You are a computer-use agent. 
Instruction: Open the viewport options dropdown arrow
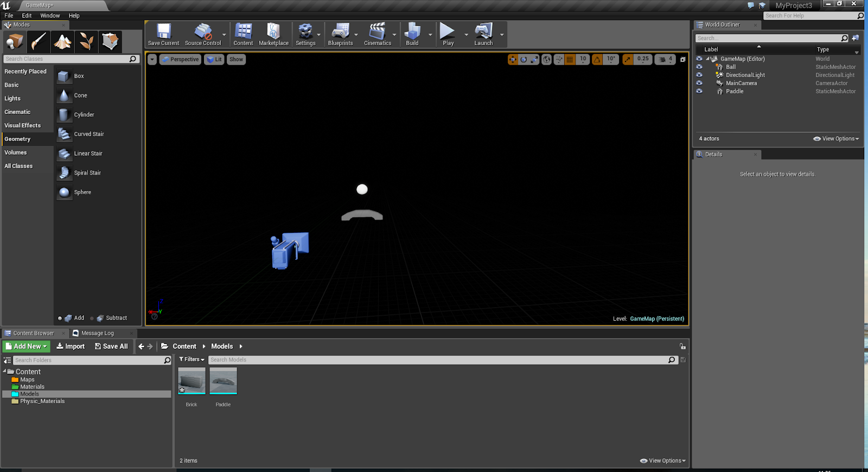(x=152, y=60)
